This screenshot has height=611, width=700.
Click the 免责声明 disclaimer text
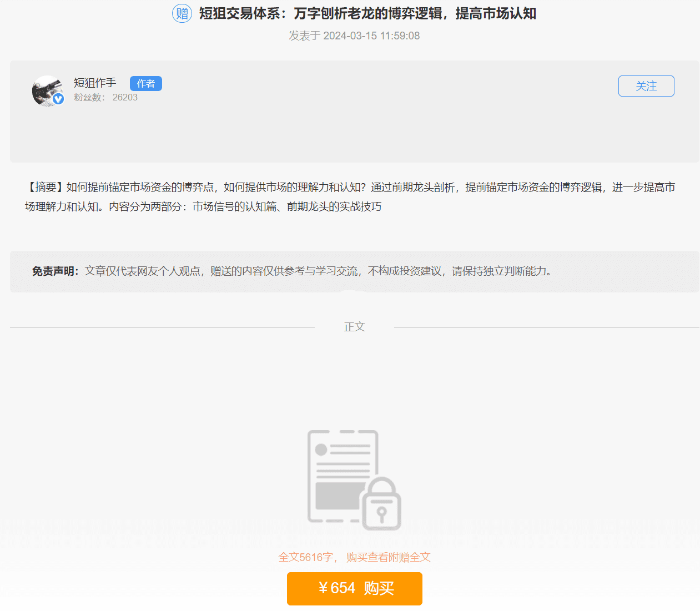292,271
